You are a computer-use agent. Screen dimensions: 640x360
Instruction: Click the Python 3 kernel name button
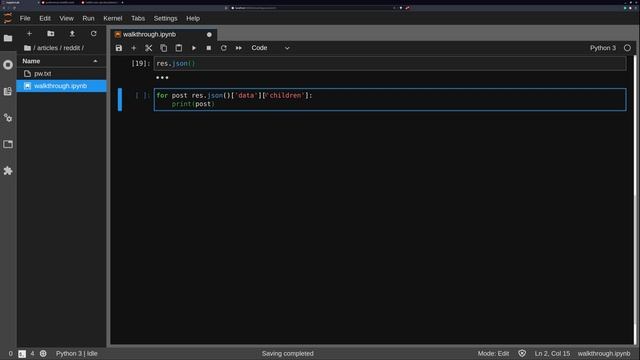pos(602,48)
